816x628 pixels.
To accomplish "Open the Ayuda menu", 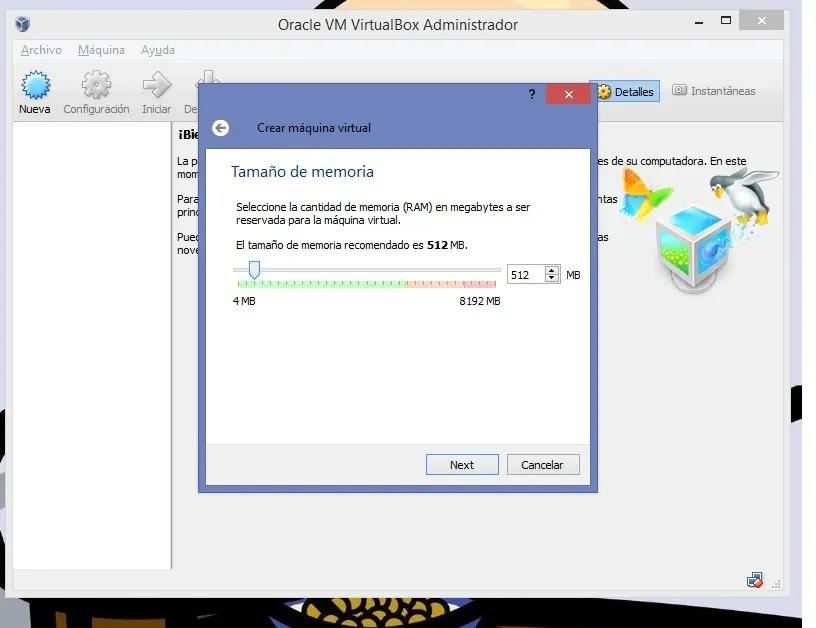I will pyautogui.click(x=158, y=50).
